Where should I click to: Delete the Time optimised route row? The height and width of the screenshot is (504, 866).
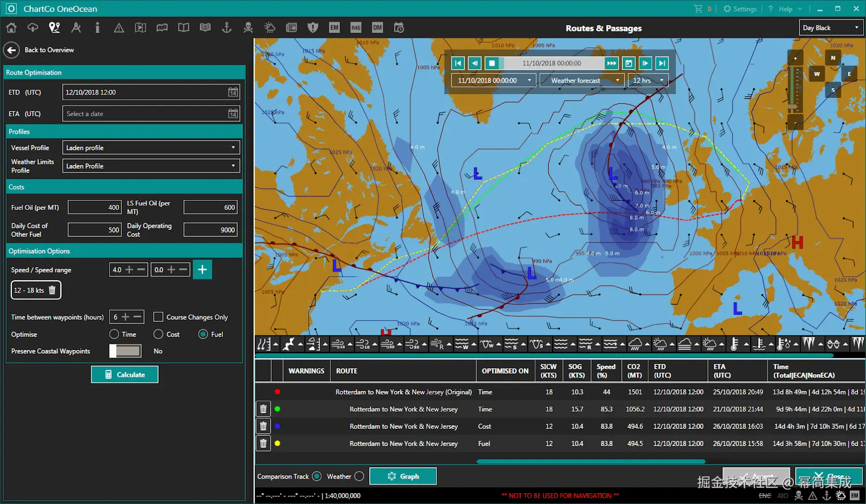(x=263, y=409)
